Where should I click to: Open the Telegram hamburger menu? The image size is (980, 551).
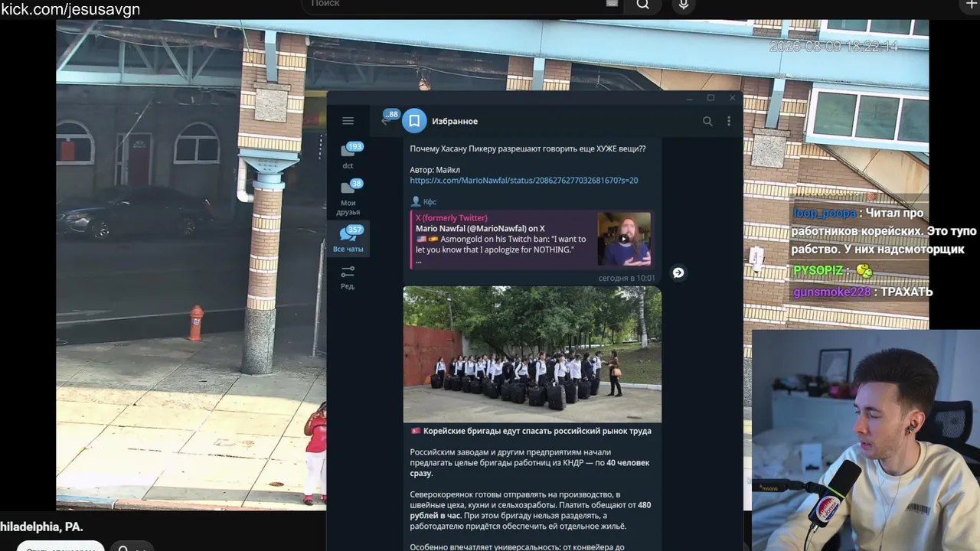click(x=348, y=121)
